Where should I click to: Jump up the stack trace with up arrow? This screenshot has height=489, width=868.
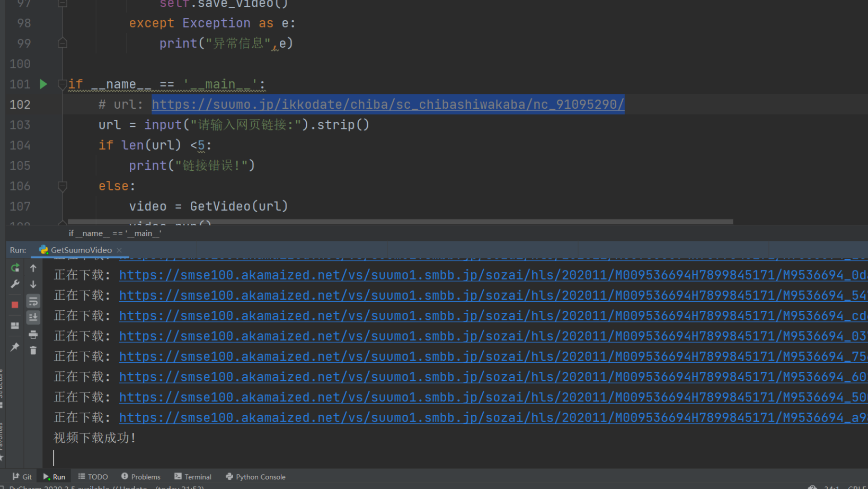click(33, 268)
